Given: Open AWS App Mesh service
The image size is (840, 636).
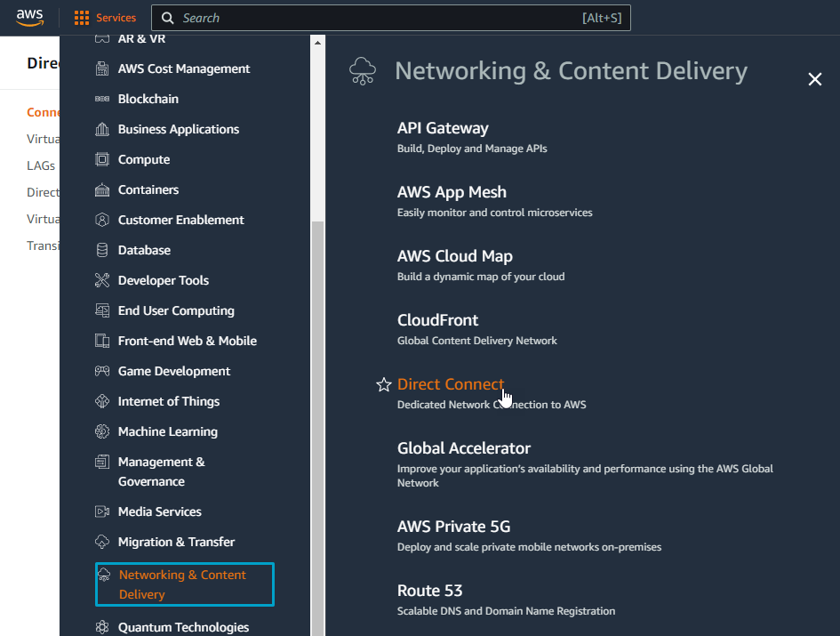Looking at the screenshot, I should tap(452, 192).
